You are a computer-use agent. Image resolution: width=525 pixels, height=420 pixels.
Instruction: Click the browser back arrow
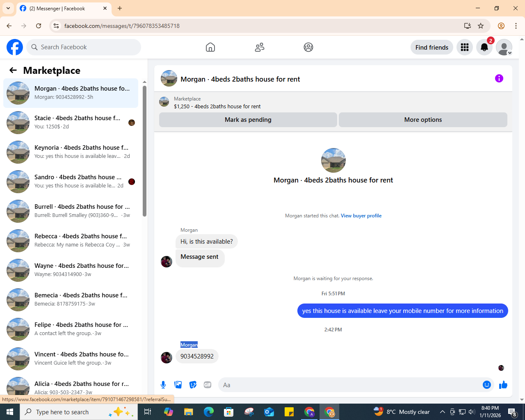click(x=9, y=26)
